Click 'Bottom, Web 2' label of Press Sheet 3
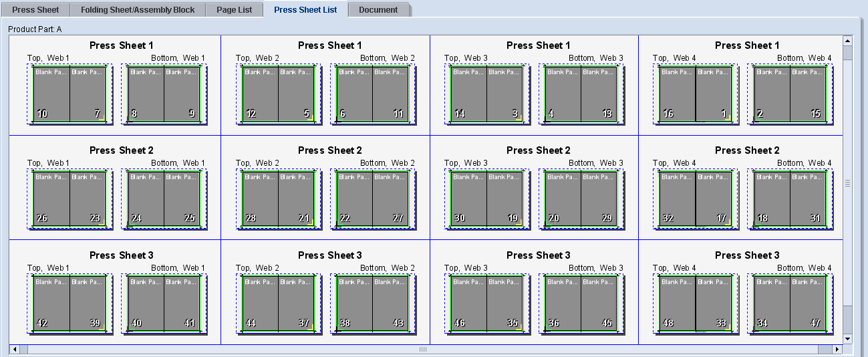868x357 pixels. click(x=388, y=268)
